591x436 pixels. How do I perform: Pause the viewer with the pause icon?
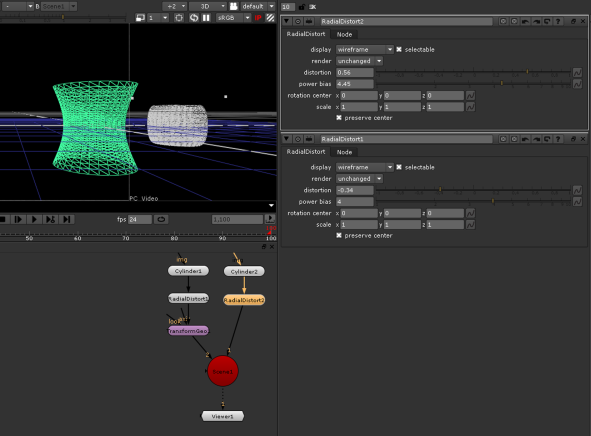click(206, 18)
